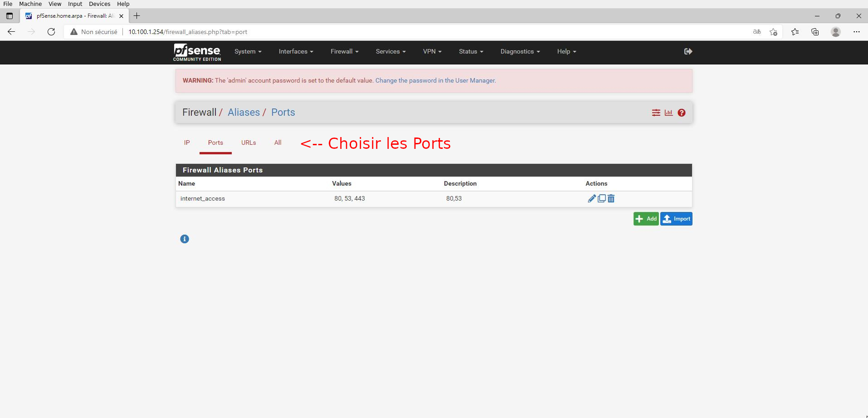This screenshot has height=418, width=868.
Task: Click the blue Import button
Action: [x=676, y=219]
